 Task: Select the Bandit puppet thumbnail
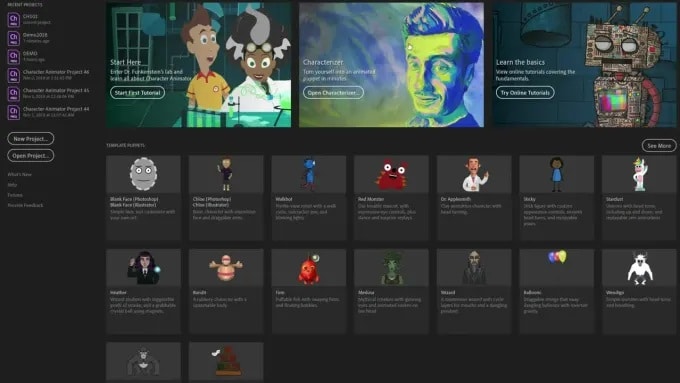pos(226,268)
